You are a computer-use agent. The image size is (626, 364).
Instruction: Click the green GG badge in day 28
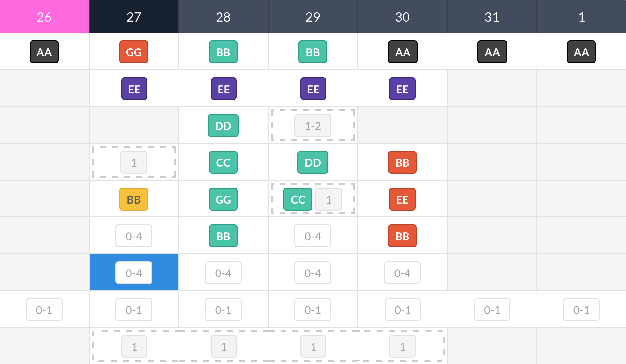click(x=223, y=199)
